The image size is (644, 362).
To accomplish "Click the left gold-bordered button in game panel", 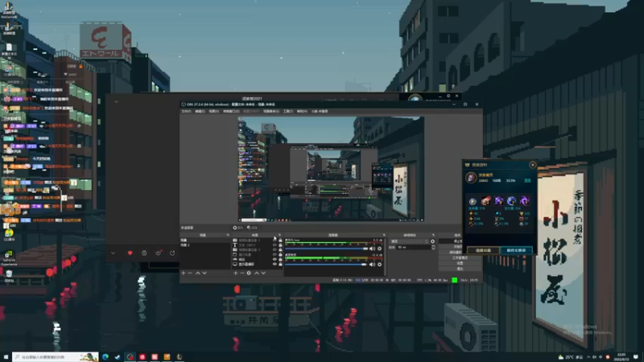I will 483,250.
